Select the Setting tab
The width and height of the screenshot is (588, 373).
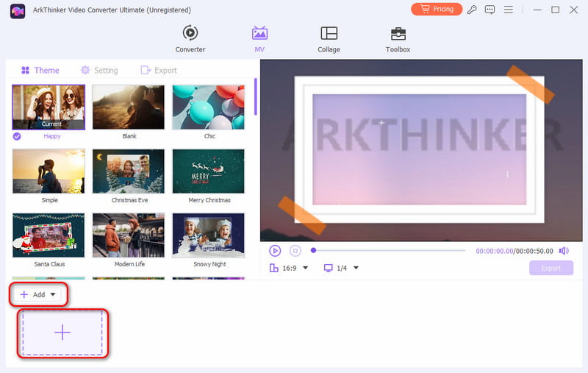(x=99, y=70)
